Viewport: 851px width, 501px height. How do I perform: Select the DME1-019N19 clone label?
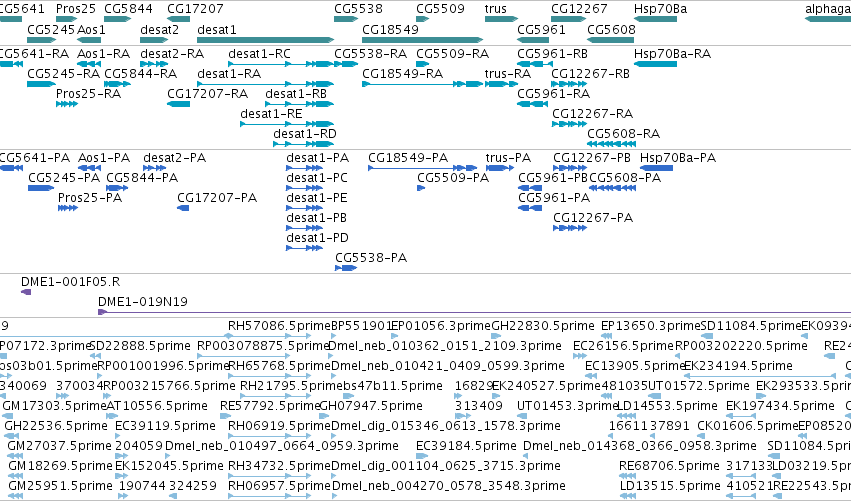143,302
